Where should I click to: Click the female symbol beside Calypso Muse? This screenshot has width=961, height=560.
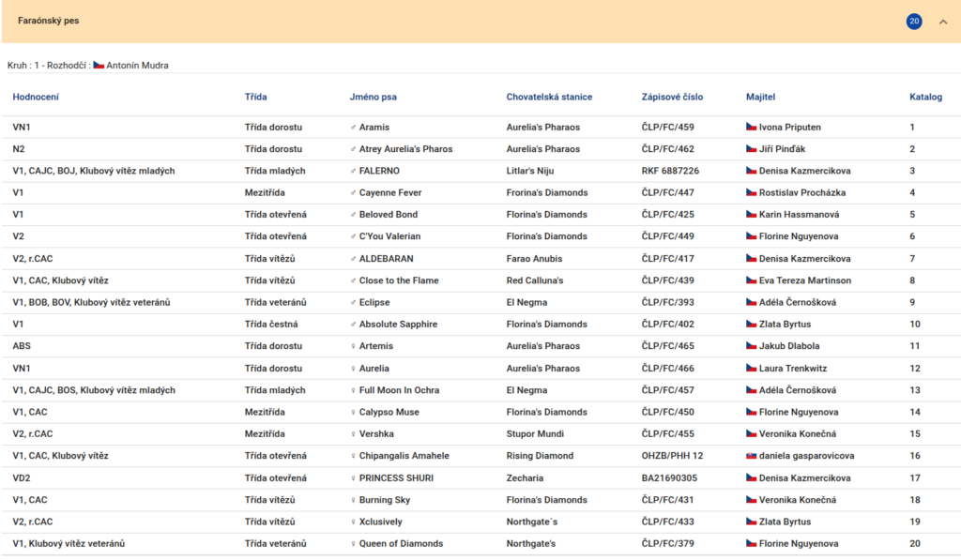(353, 413)
